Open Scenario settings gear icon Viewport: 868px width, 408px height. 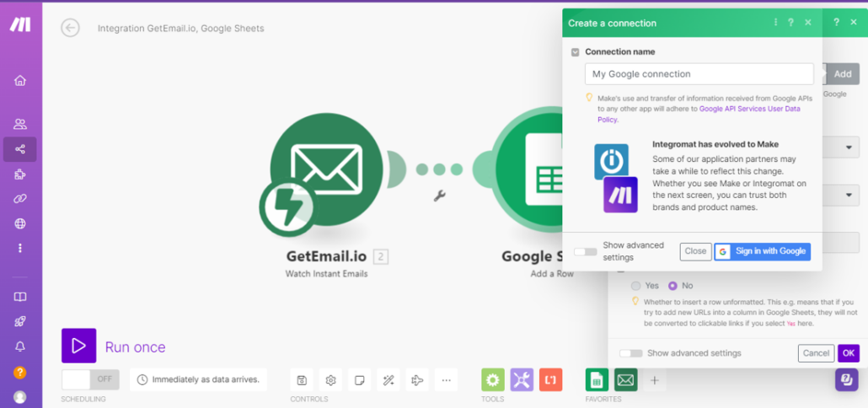pyautogui.click(x=330, y=380)
